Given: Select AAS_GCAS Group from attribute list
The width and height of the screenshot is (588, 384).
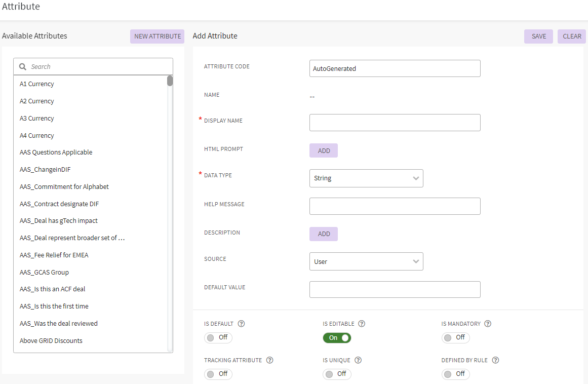Looking at the screenshot, I should [44, 272].
